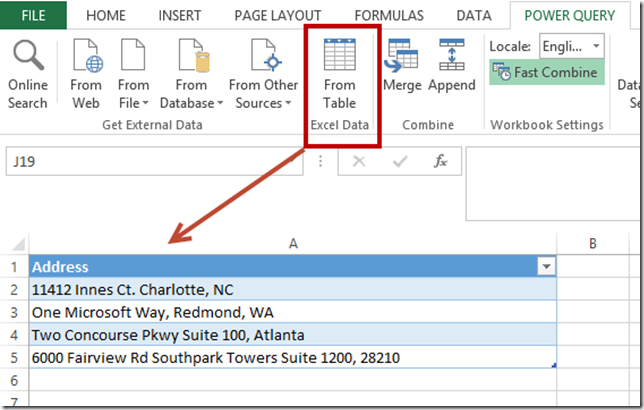Click the table resize handle corner
644x410 pixels.
click(x=554, y=365)
